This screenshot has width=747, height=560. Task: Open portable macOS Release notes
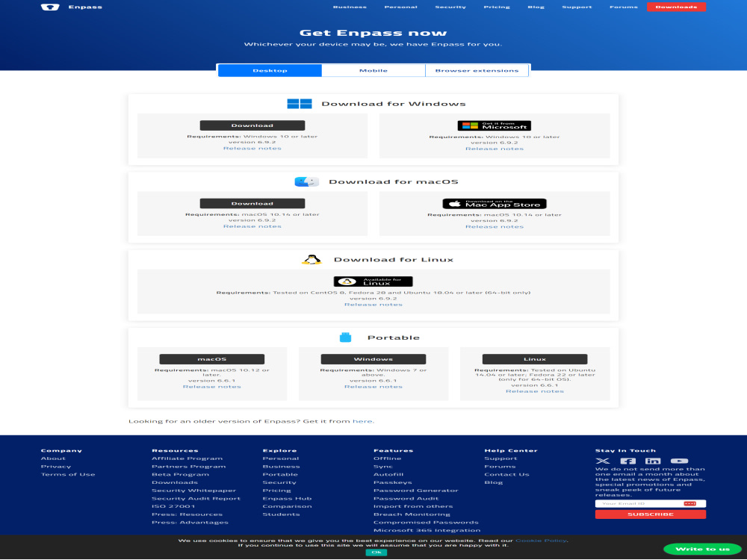pyautogui.click(x=211, y=387)
